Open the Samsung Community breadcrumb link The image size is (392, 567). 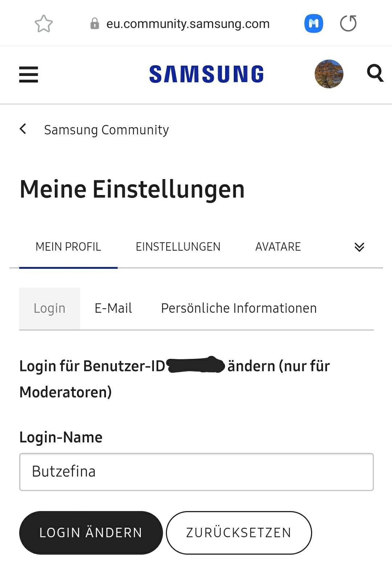click(x=106, y=130)
